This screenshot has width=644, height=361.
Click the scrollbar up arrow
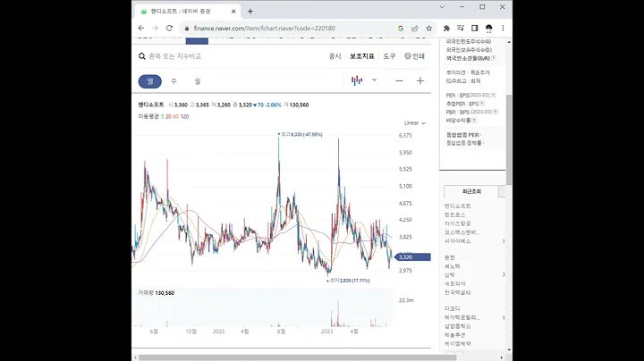pyautogui.click(x=509, y=42)
